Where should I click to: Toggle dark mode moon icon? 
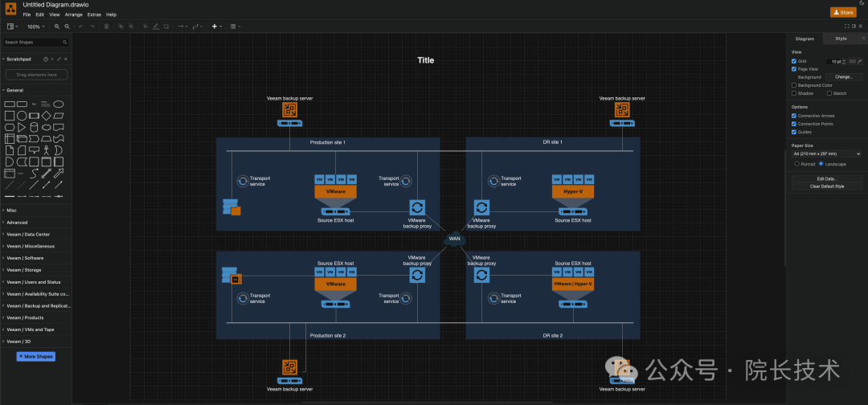coord(862,2)
